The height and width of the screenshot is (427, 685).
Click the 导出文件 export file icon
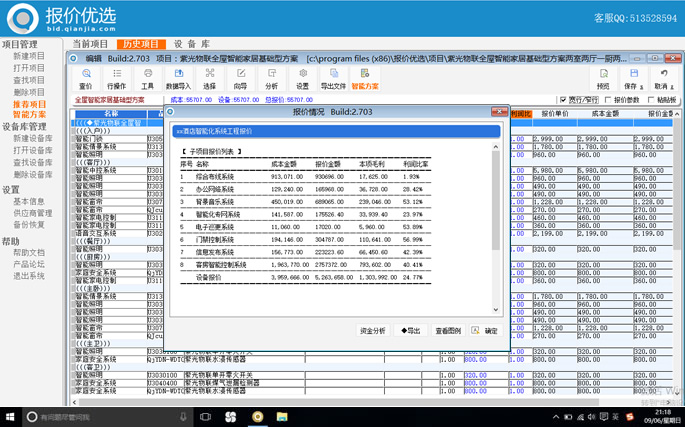point(333,79)
